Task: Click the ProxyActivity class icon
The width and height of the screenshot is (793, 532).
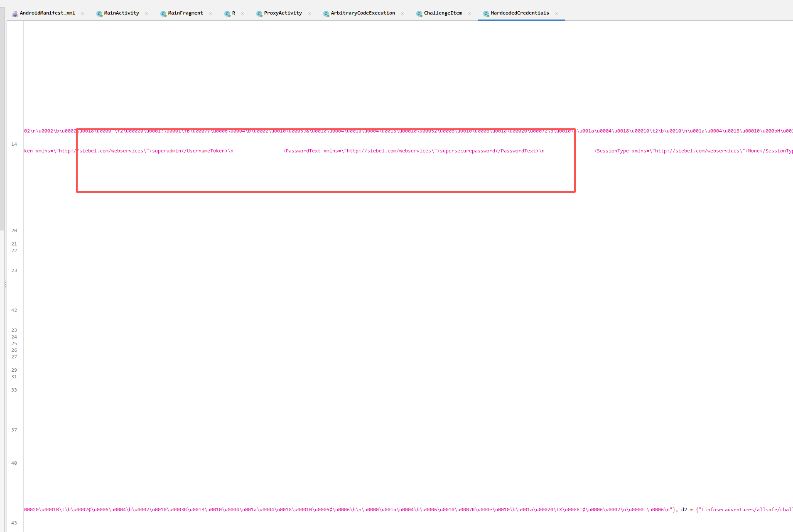Action: pos(259,14)
